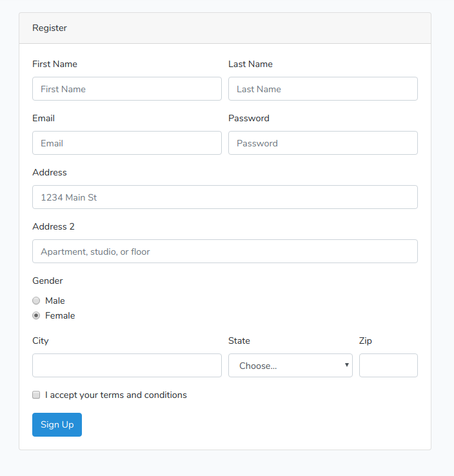Image resolution: width=454 pixels, height=476 pixels.
Task: Select the Male radio button
Action: [36, 301]
